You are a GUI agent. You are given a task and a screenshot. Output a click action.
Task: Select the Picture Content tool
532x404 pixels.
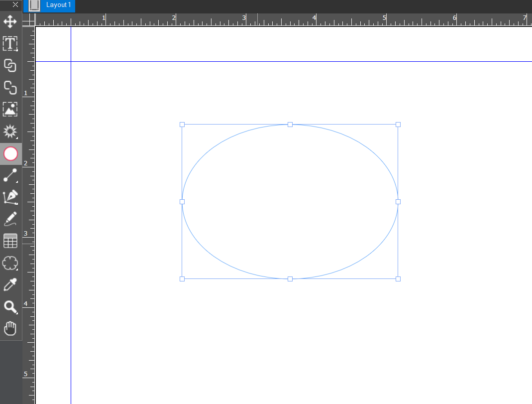pyautogui.click(x=10, y=110)
